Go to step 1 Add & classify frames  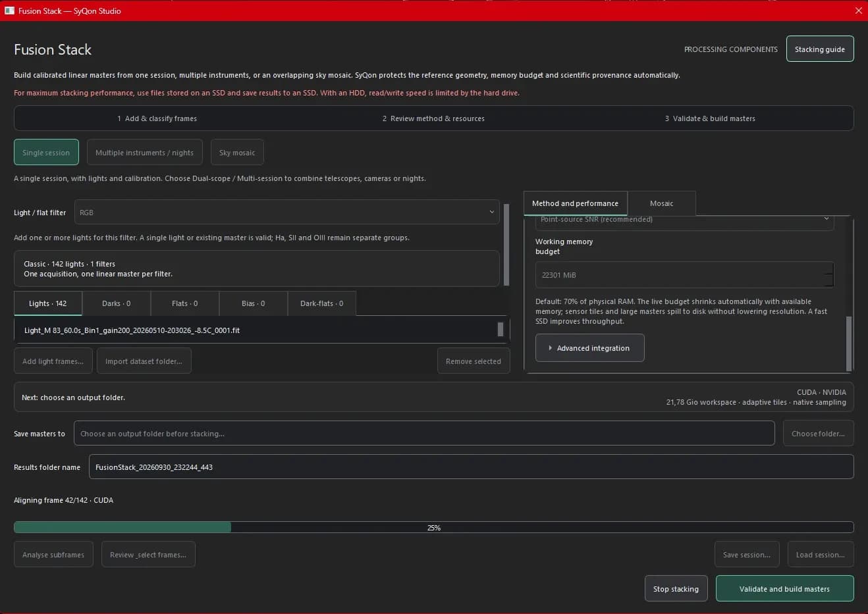(157, 118)
